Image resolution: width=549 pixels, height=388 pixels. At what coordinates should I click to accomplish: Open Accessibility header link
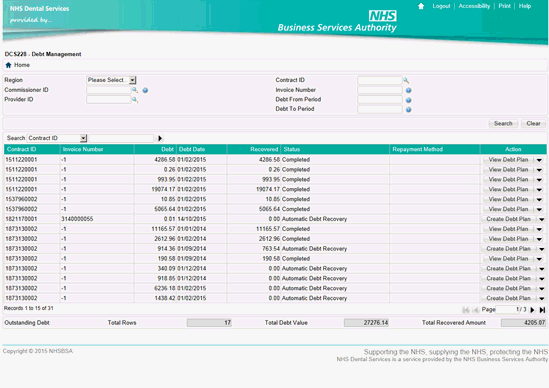pyautogui.click(x=474, y=6)
